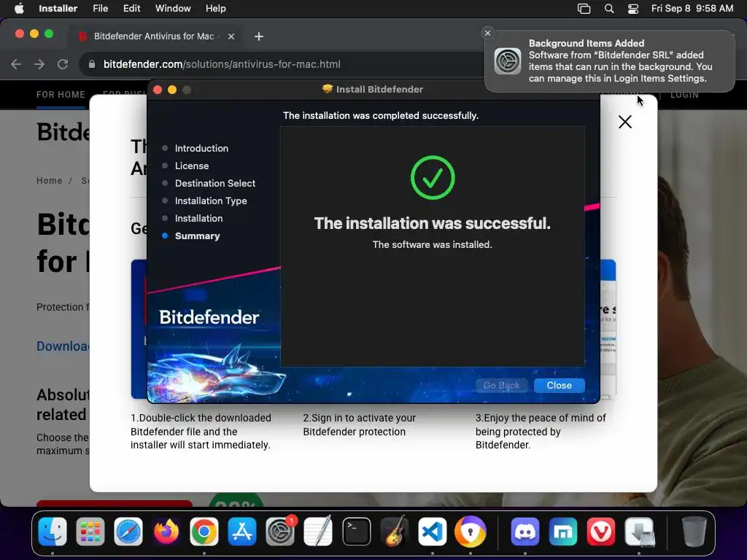Image resolution: width=747 pixels, height=560 pixels.
Task: Click the LOGIN link on Bitdefender site
Action: (x=684, y=95)
